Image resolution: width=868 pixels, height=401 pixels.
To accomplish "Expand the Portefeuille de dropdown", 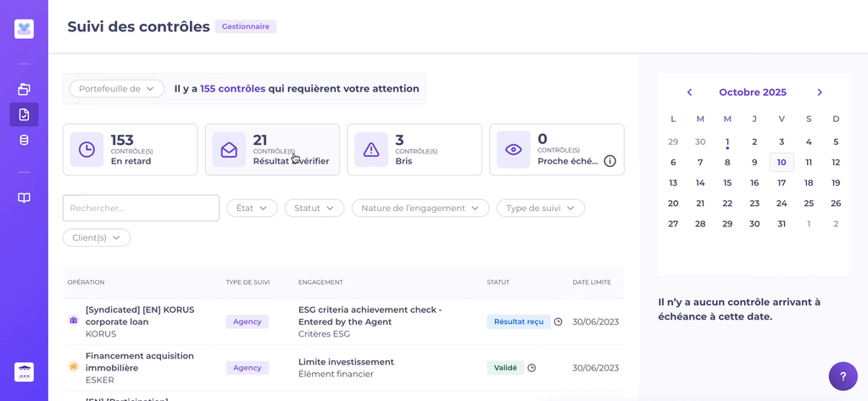I will tap(117, 89).
